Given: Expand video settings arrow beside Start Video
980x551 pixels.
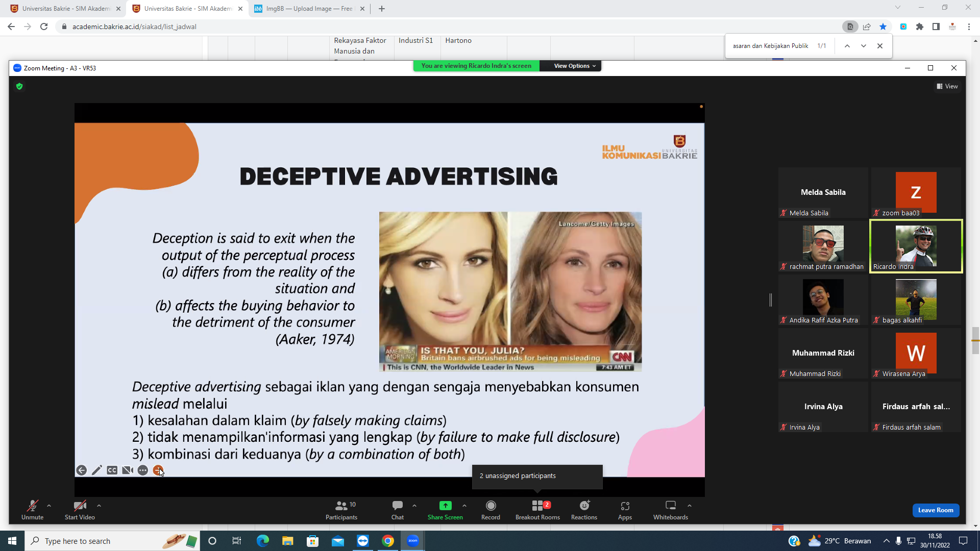Looking at the screenshot, I should [x=99, y=506].
